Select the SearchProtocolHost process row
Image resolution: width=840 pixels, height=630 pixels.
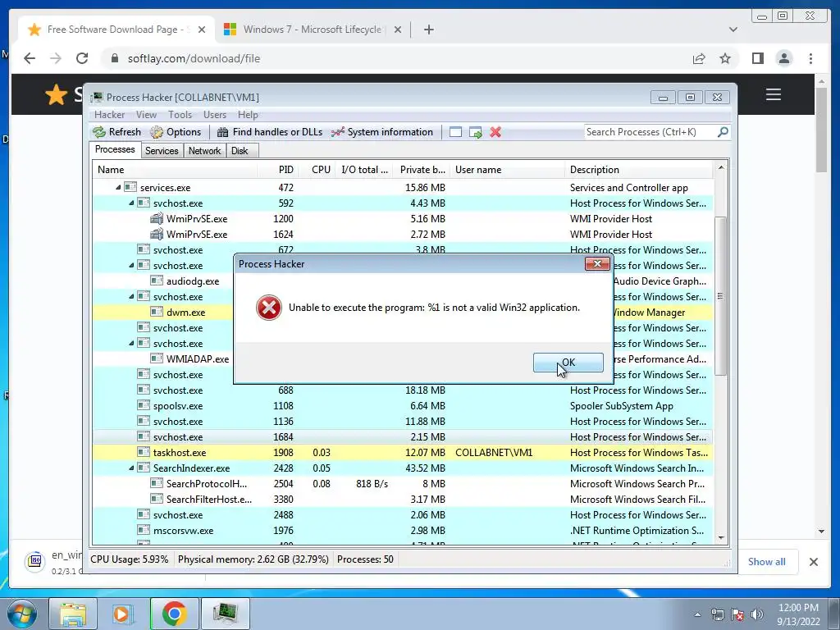pyautogui.click(x=403, y=484)
